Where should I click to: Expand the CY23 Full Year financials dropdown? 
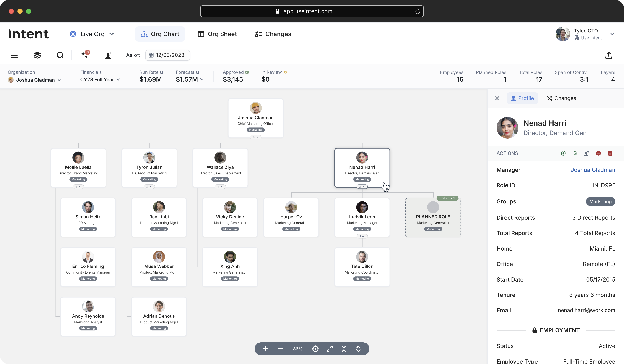tap(100, 80)
